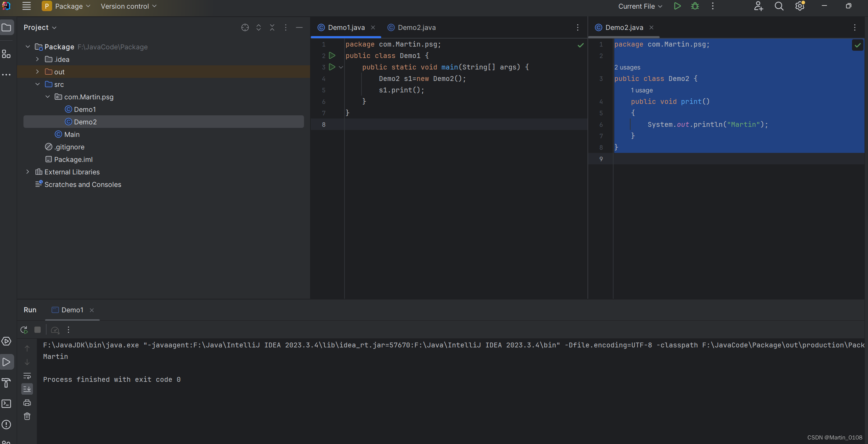The image size is (868, 444).
Task: Toggle soft-wrap in the Run console
Action: 27,376
